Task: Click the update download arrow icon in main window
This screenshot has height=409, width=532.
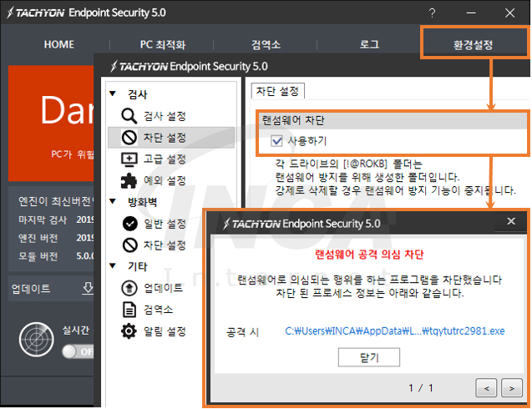Action: pos(88,288)
